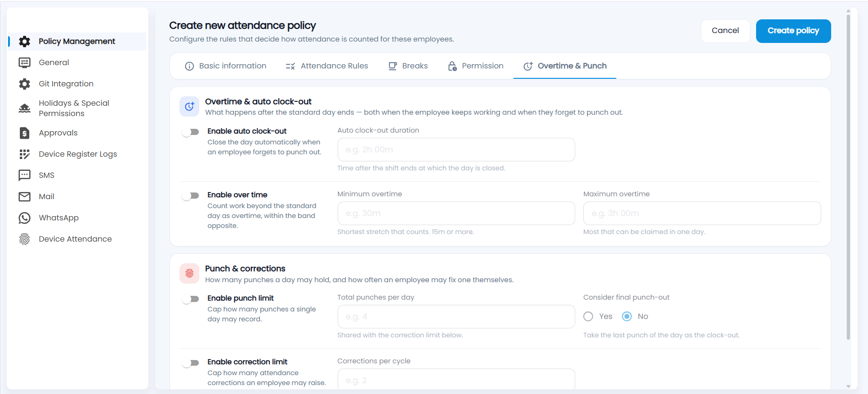The height and width of the screenshot is (394, 868).
Task: Click the Approvals document icon
Action: (25, 133)
